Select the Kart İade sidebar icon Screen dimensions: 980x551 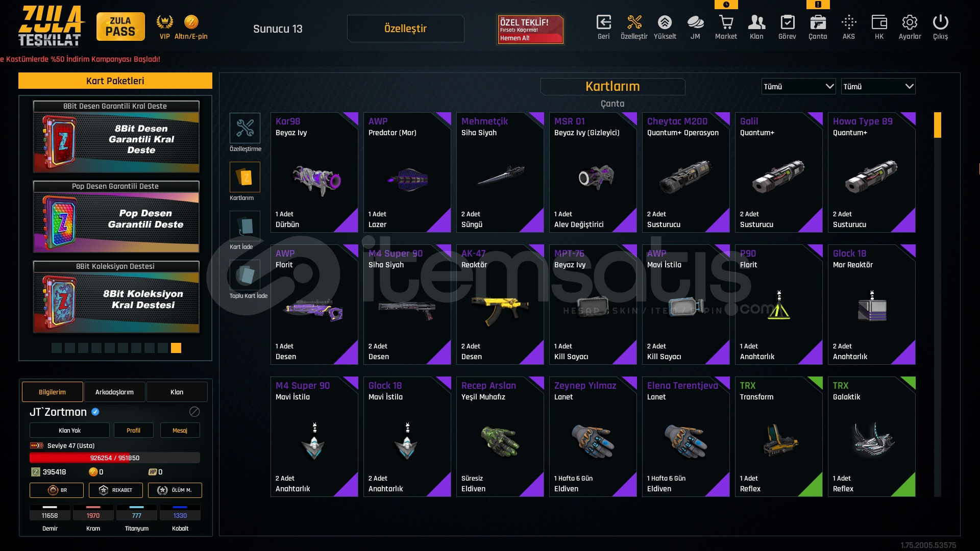(245, 226)
